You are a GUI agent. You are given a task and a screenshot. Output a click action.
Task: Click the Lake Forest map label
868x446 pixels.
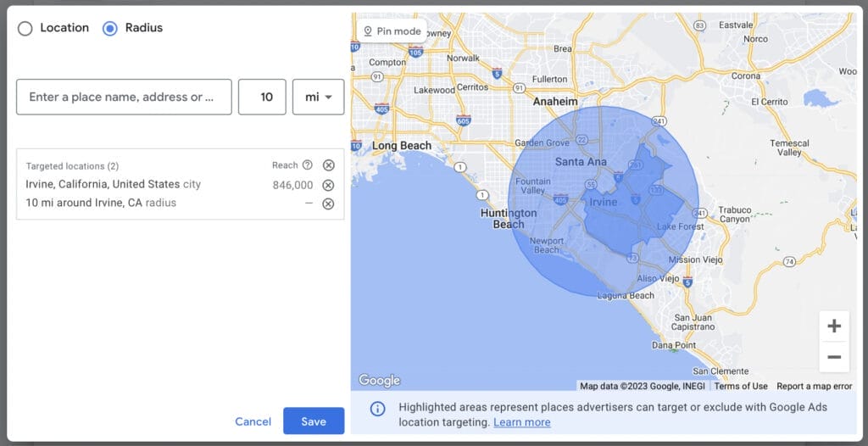click(681, 226)
